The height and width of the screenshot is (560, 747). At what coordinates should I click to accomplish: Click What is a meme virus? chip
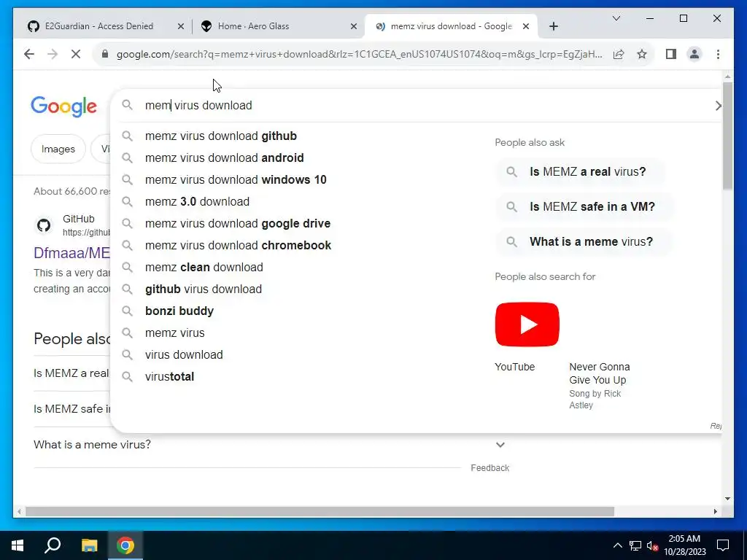[583, 242]
